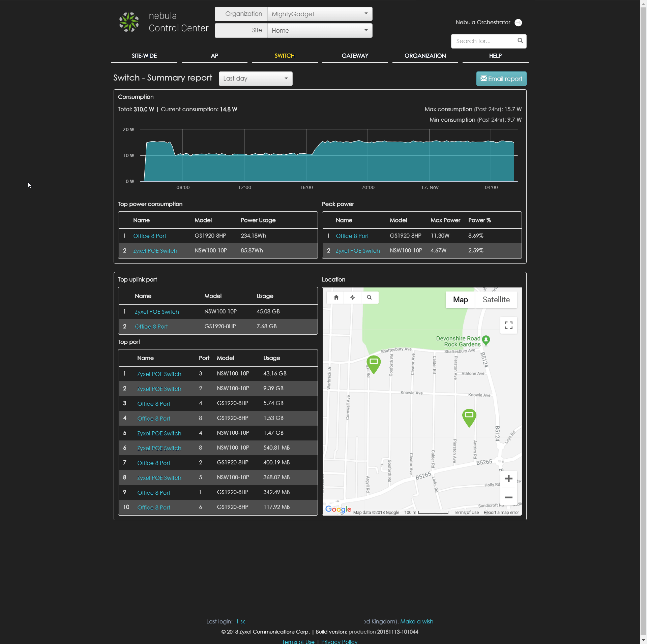The width and height of the screenshot is (647, 644).
Task: Open the GATEWAY tab
Action: (x=355, y=56)
